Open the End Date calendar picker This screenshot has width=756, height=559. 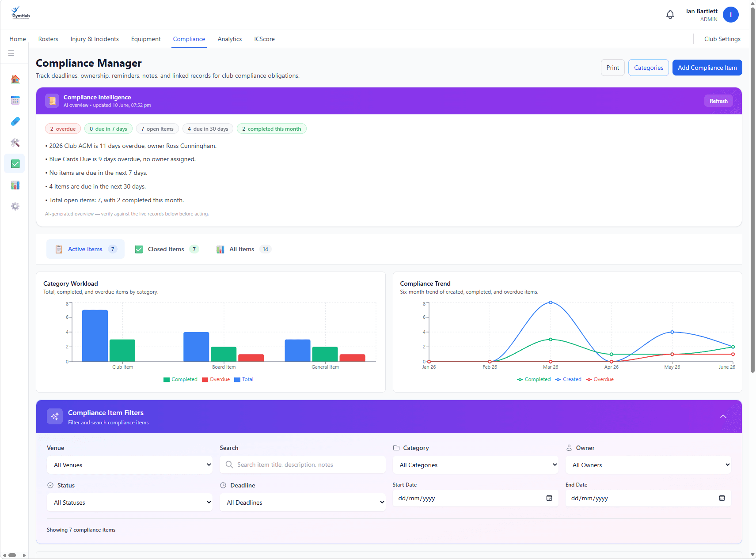(x=722, y=498)
